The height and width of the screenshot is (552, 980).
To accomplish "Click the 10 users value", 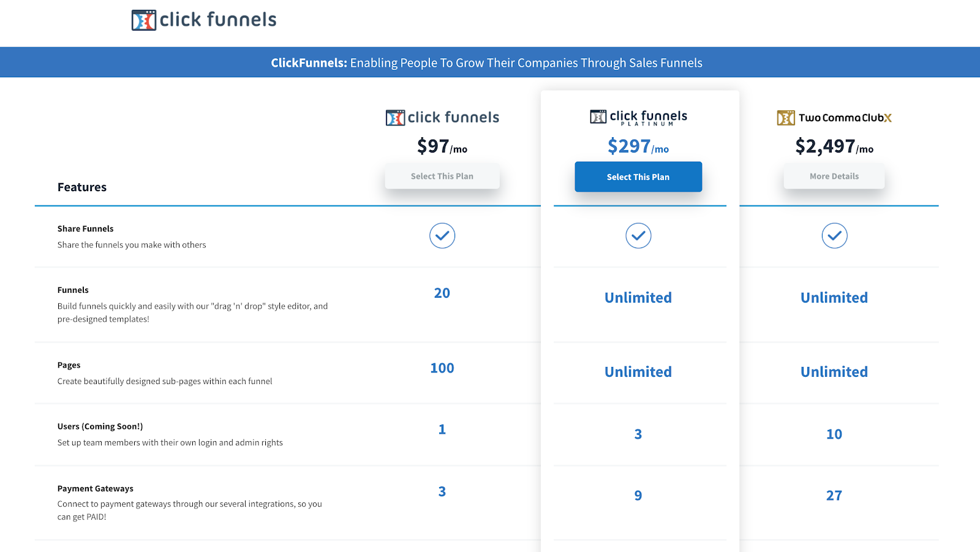I will (x=834, y=434).
